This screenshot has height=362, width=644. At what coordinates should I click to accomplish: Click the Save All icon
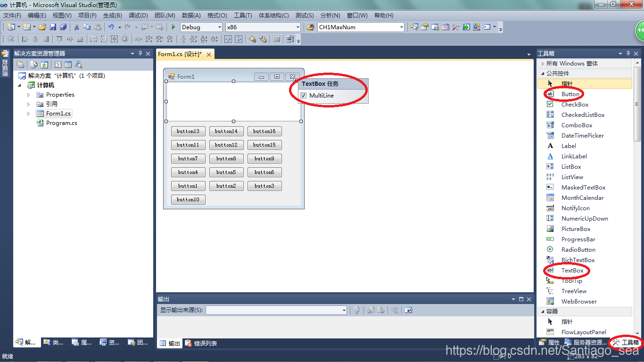point(63,27)
